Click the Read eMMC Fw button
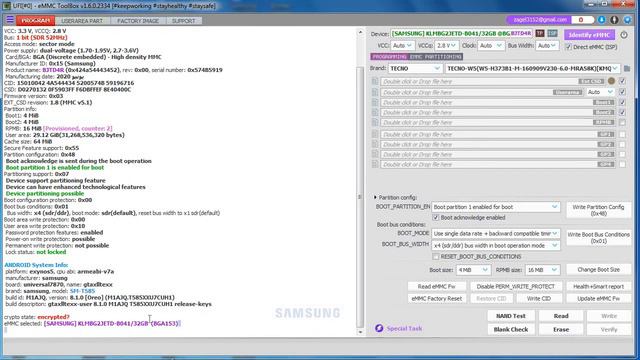The height and width of the screenshot is (360, 640). tap(436, 287)
